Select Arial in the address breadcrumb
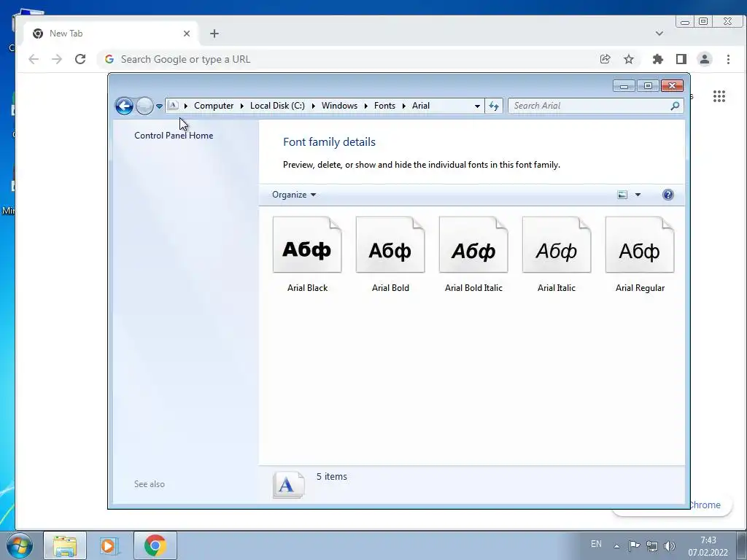747x560 pixels. pos(421,106)
